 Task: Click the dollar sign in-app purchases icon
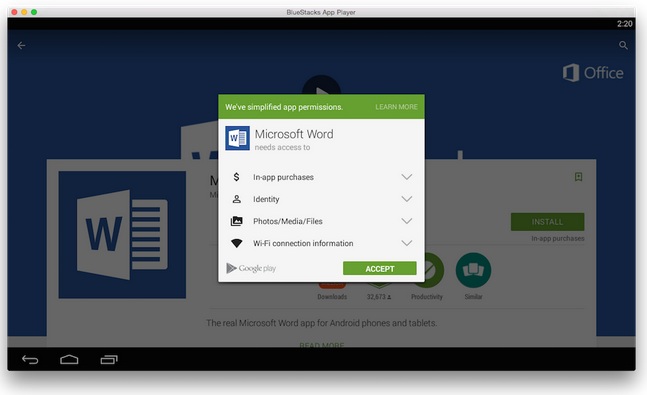[x=236, y=177]
